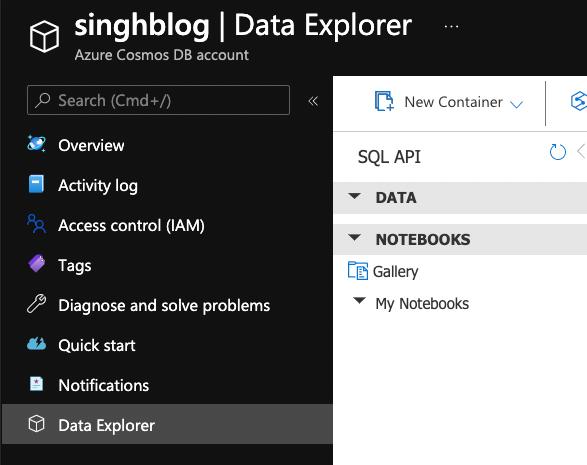587x465 pixels.
Task: Open the more options ellipsis next to title
Action: click(451, 27)
